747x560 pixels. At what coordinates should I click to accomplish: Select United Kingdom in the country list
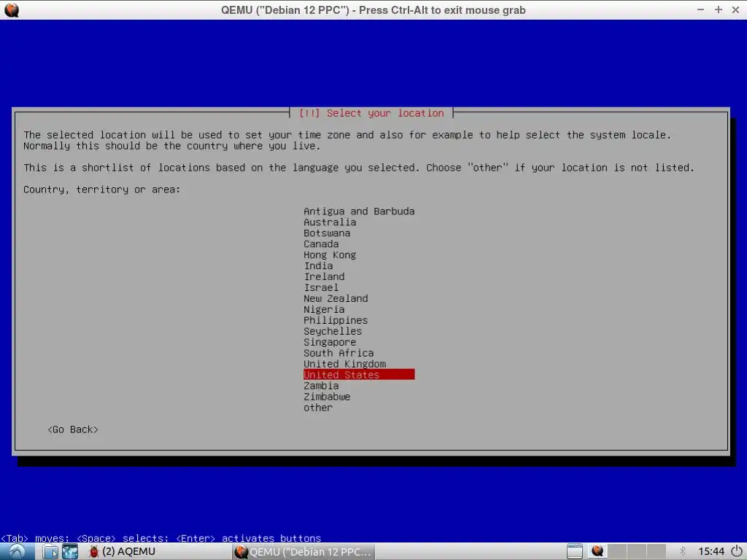(x=344, y=365)
